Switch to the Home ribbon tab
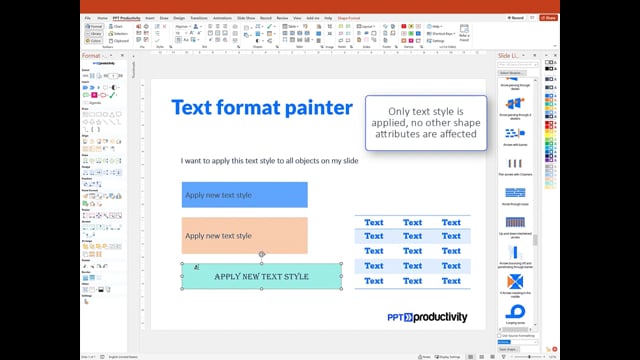This screenshot has width=640, height=360. point(102,18)
